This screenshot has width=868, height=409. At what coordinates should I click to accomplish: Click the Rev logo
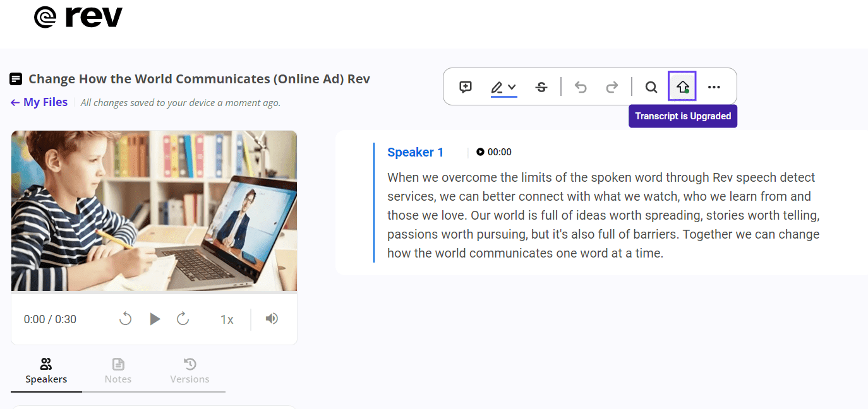[x=78, y=17]
